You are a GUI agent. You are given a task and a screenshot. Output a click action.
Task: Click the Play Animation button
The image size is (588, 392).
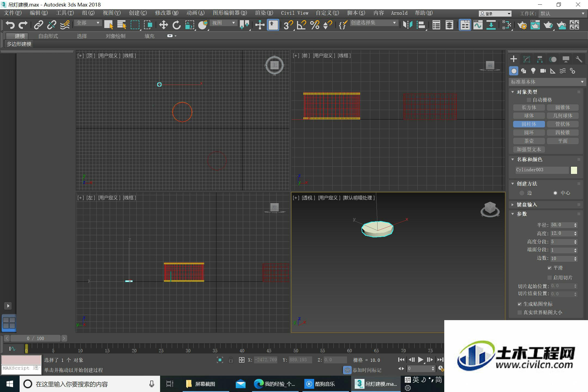pyautogui.click(x=421, y=360)
